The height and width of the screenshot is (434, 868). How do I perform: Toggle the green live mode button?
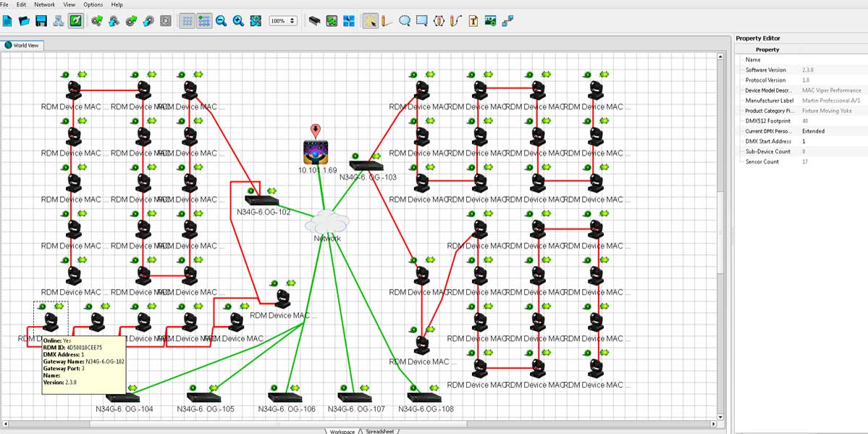coord(75,21)
